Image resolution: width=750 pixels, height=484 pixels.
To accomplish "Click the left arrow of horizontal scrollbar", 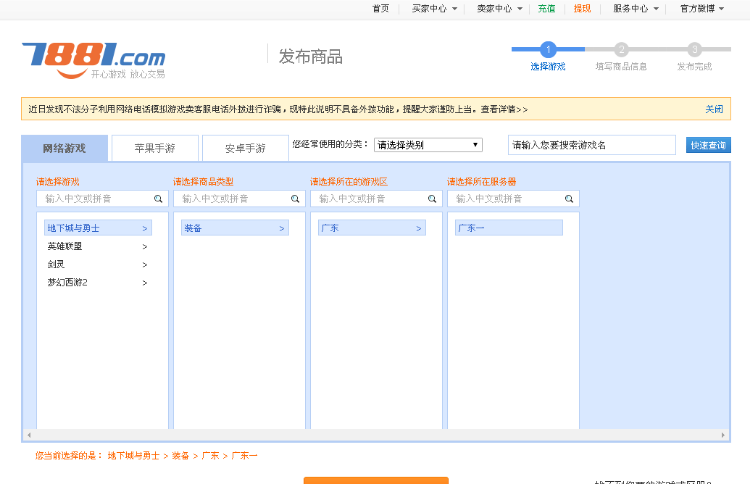I will click(28, 436).
